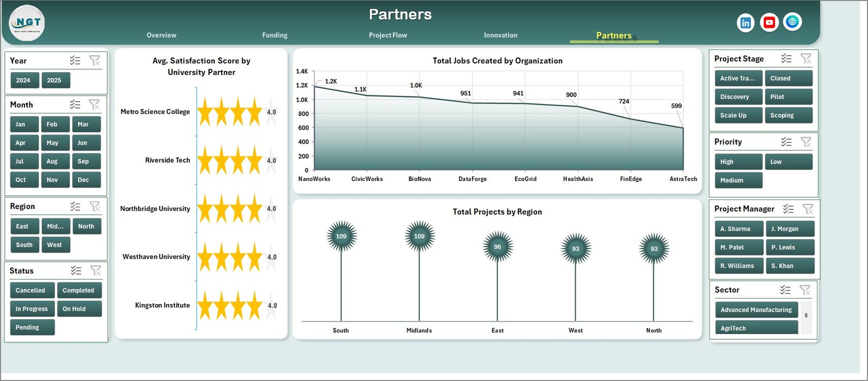Screen dimensions: 868x381
Task: Switch to the Overview tab
Action: pyautogui.click(x=161, y=35)
